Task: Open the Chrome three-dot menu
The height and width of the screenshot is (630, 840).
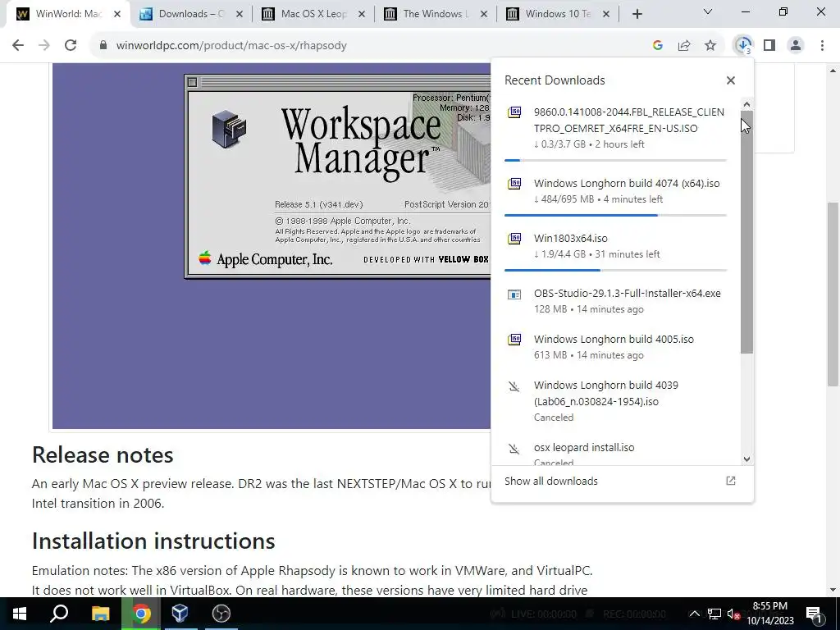Action: (822, 46)
